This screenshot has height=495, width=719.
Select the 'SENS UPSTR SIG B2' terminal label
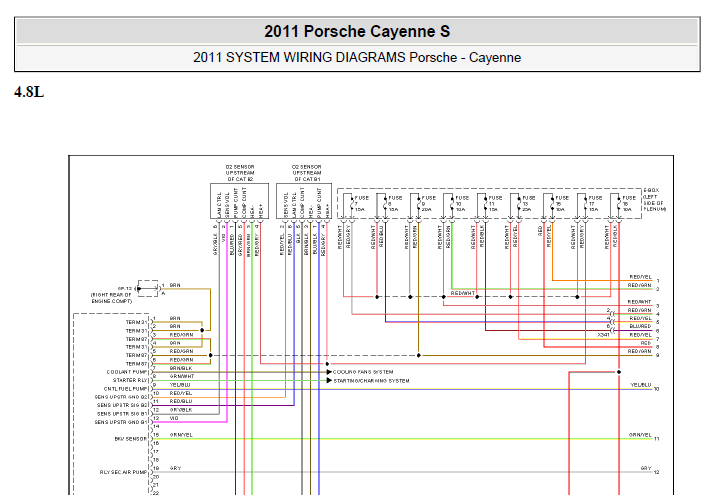(122, 405)
